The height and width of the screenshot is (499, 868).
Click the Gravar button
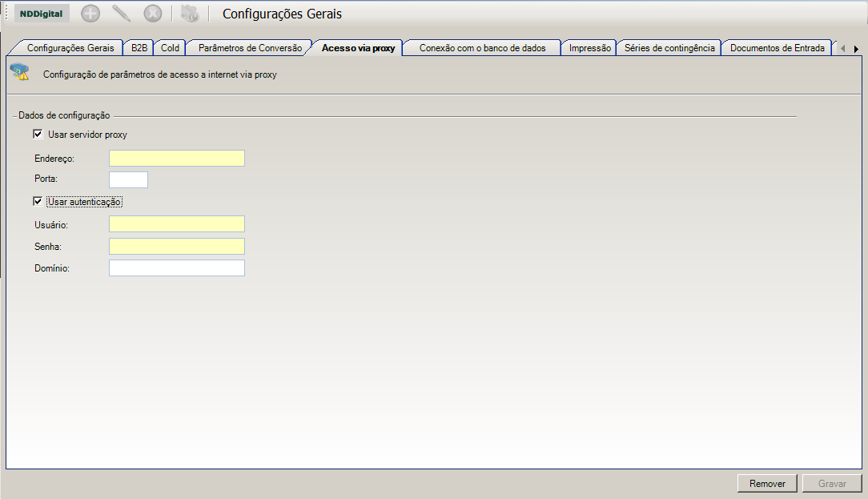point(832,484)
